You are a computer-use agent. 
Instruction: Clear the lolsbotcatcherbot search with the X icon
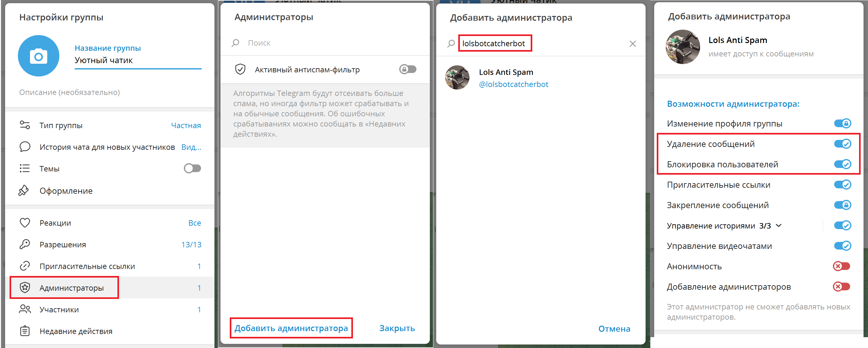632,44
